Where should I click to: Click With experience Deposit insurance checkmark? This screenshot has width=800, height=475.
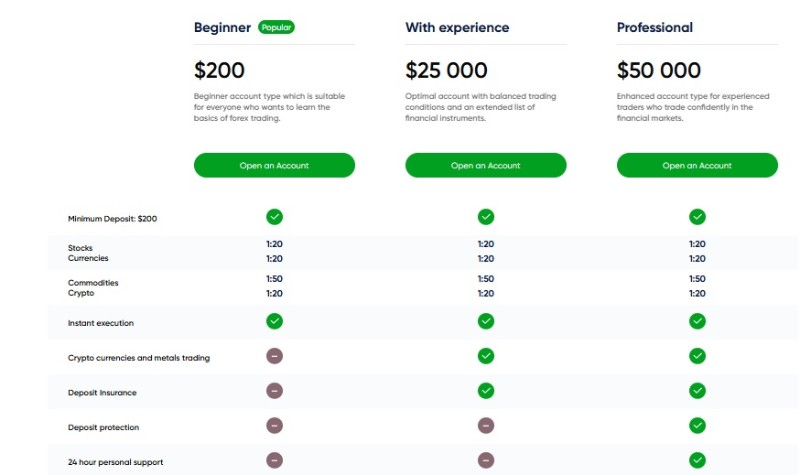tap(486, 391)
